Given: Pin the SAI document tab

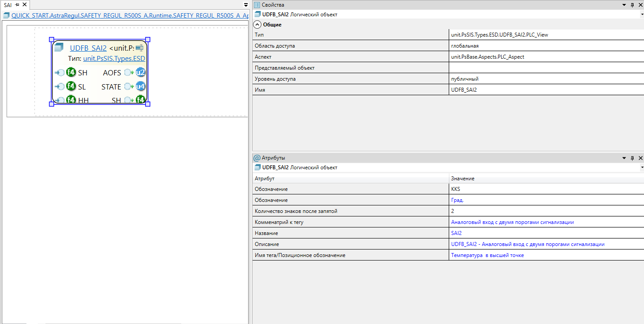Looking at the screenshot, I should click(17, 5).
